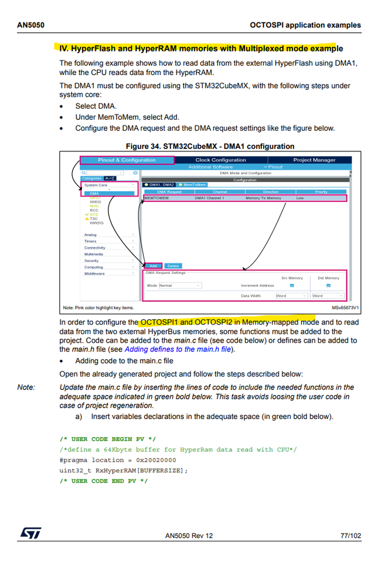Click the Delete button
Image resolution: width=392 pixels, height=586 pixels.
[173, 266]
